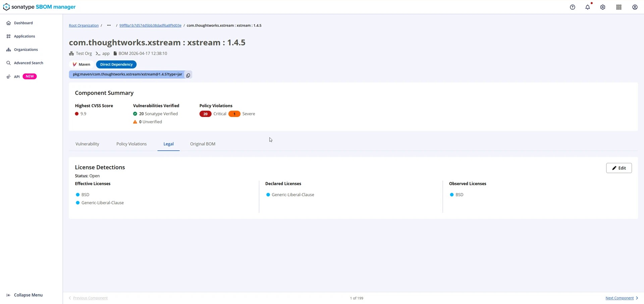Copy the package URL with copy icon
The width and height of the screenshot is (644, 304).
pos(188,75)
